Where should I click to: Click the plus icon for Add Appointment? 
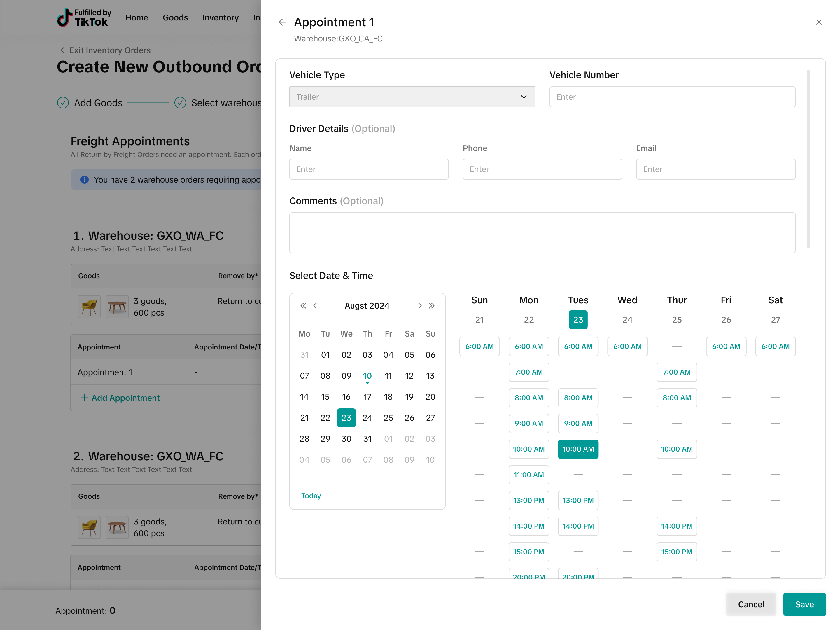pos(84,398)
